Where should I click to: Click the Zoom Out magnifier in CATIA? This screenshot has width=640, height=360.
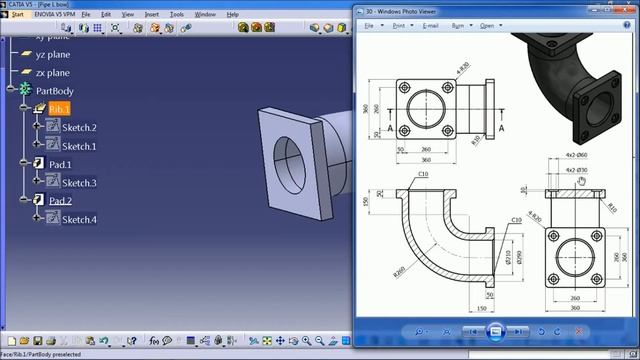tap(320, 341)
